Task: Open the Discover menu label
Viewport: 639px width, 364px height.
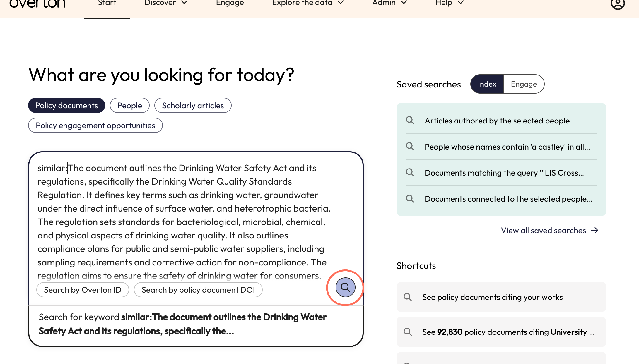Action: coord(160,3)
